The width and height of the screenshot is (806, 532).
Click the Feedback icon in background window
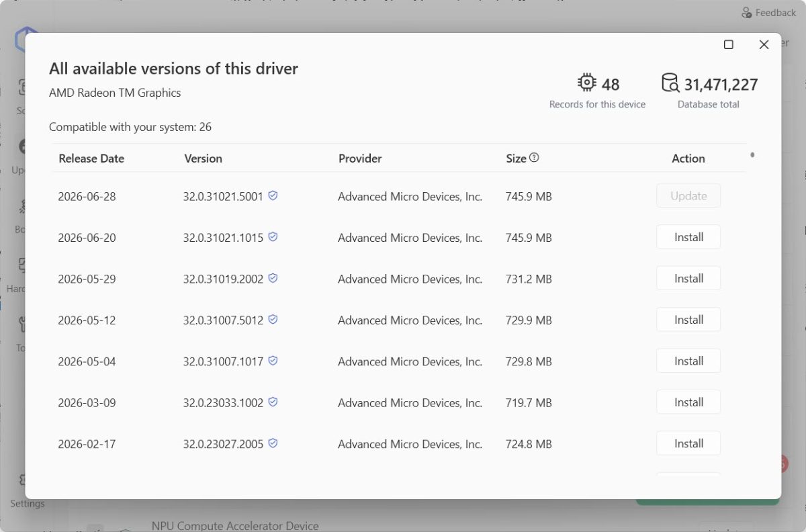pos(746,13)
